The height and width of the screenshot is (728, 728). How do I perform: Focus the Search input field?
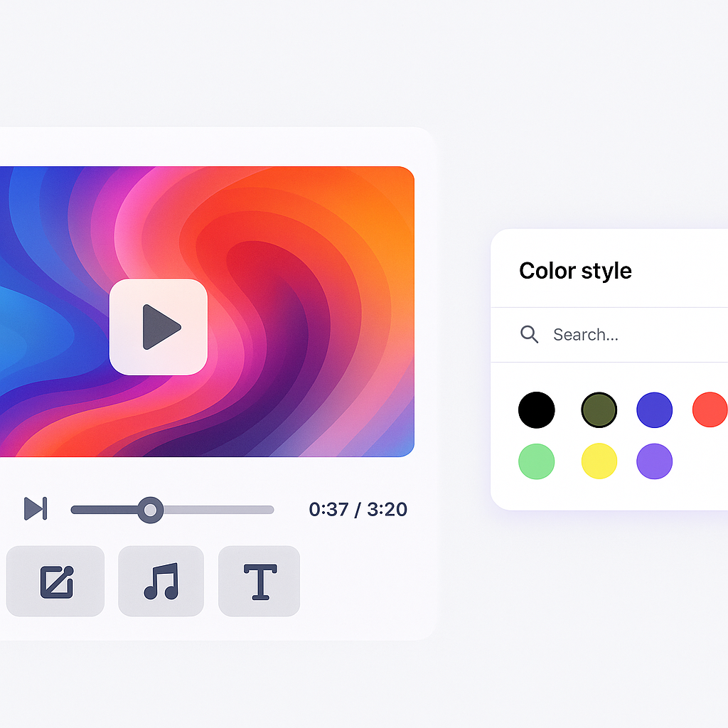tap(626, 335)
